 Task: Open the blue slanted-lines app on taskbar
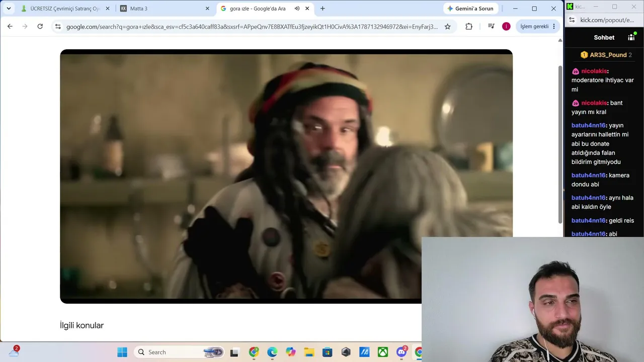tap(364, 352)
